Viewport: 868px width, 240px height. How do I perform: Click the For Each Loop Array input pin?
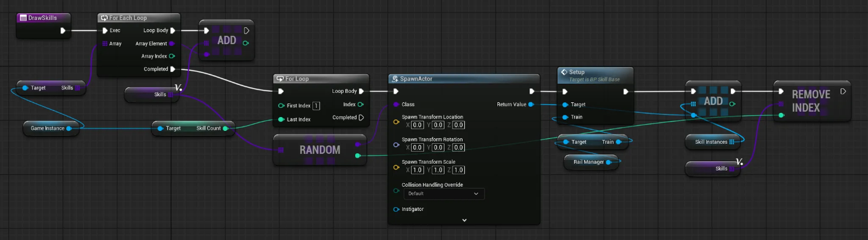pos(105,43)
